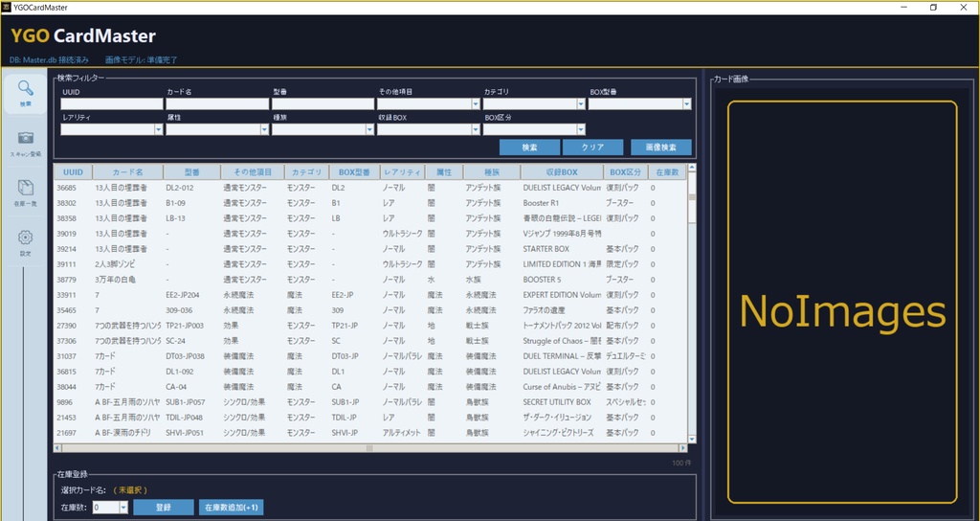The height and width of the screenshot is (521, 980).
Task: Select the row with 型番 DT03-JP038
Action: point(370,356)
